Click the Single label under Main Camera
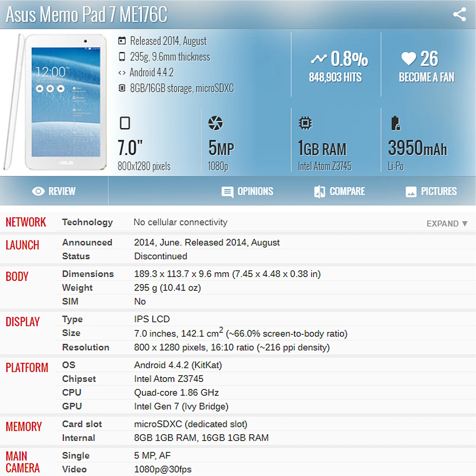 click(76, 456)
